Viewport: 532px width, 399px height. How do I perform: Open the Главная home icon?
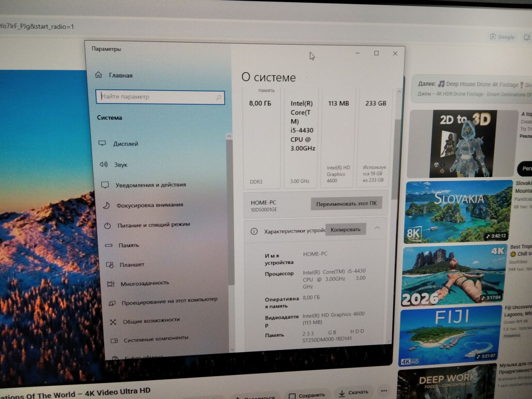(x=98, y=75)
